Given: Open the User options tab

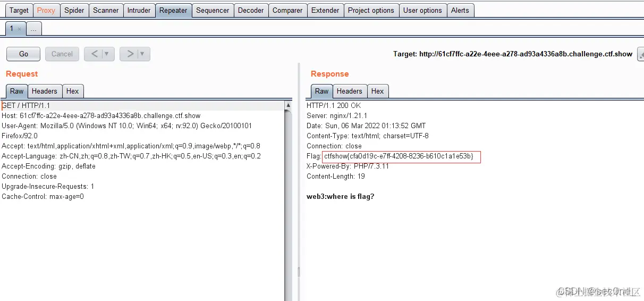Looking at the screenshot, I should [422, 10].
